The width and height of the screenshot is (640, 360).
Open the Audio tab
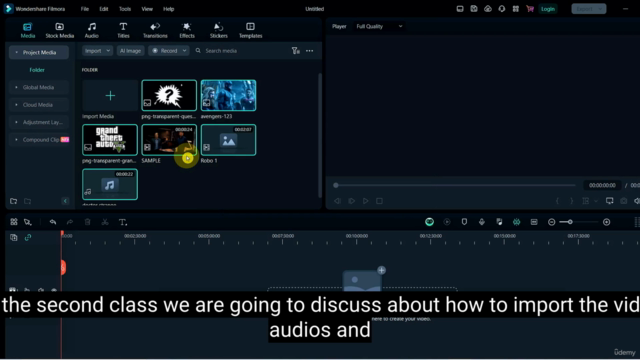point(91,31)
